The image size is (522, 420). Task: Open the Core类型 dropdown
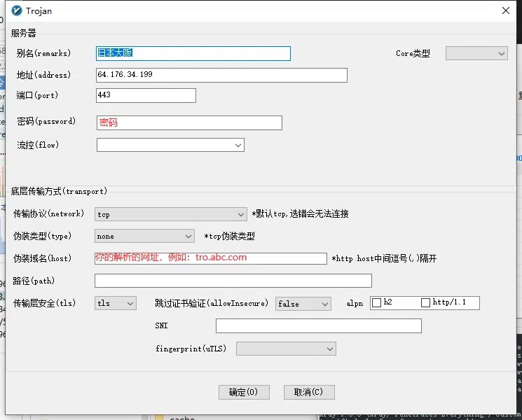pyautogui.click(x=476, y=53)
